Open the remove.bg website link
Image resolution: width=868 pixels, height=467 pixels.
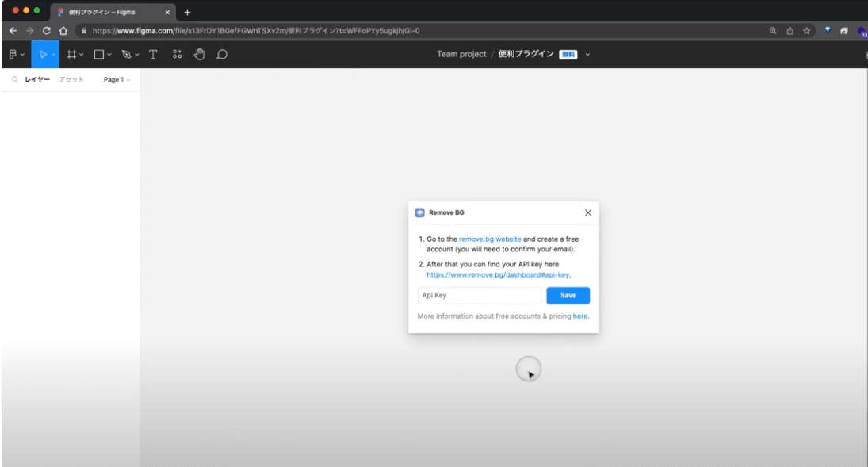coord(490,239)
